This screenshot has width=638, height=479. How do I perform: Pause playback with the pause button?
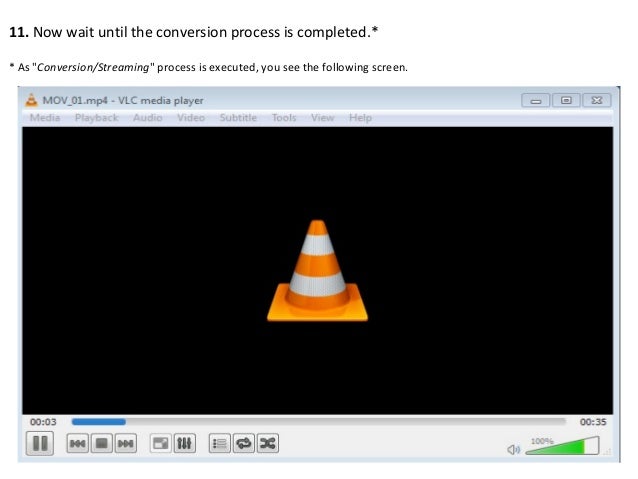point(40,443)
